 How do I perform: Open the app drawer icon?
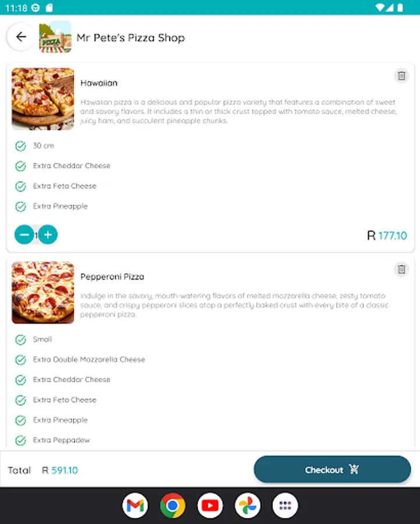(x=285, y=505)
